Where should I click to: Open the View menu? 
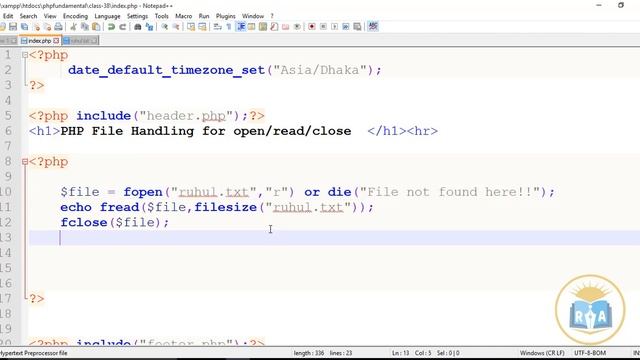pos(50,16)
